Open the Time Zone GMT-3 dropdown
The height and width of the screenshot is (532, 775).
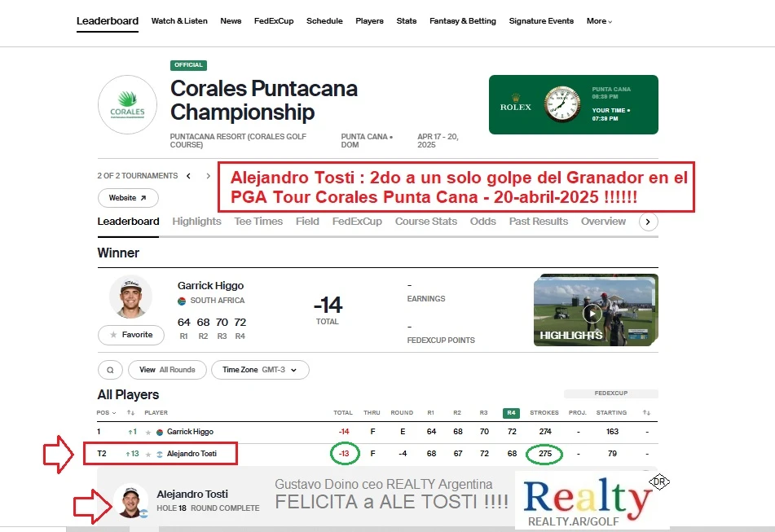pyautogui.click(x=260, y=370)
